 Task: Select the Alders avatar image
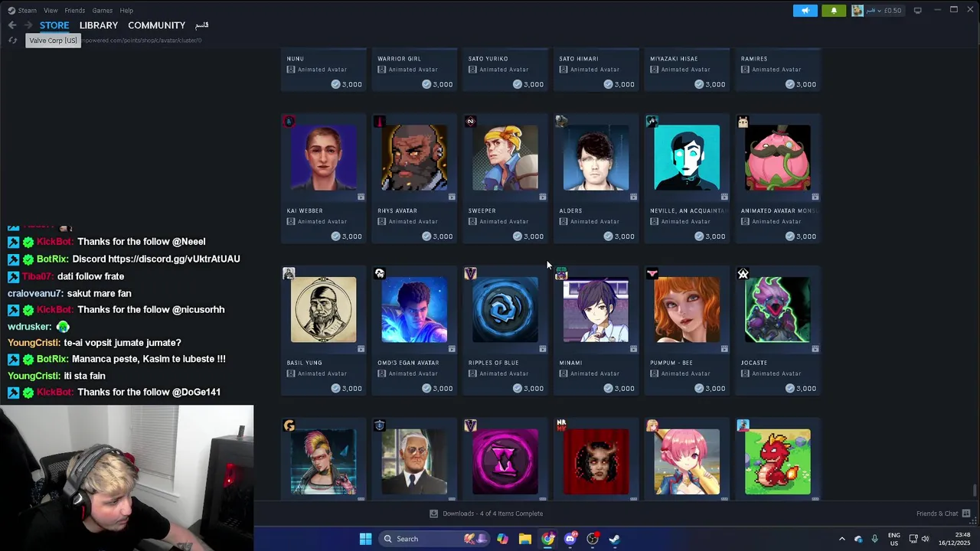[596, 158]
